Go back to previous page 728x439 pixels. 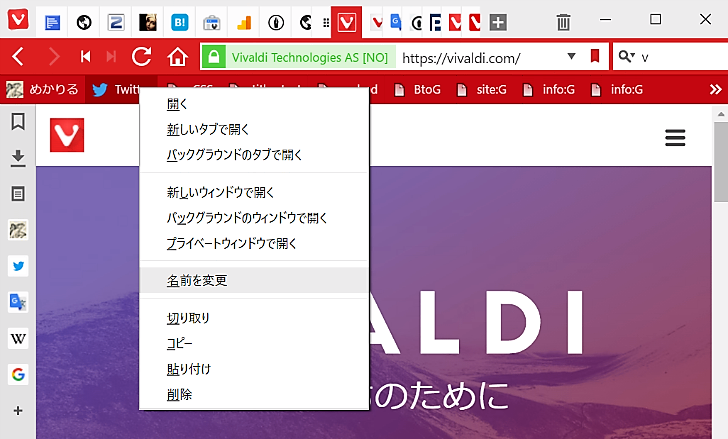point(18,57)
